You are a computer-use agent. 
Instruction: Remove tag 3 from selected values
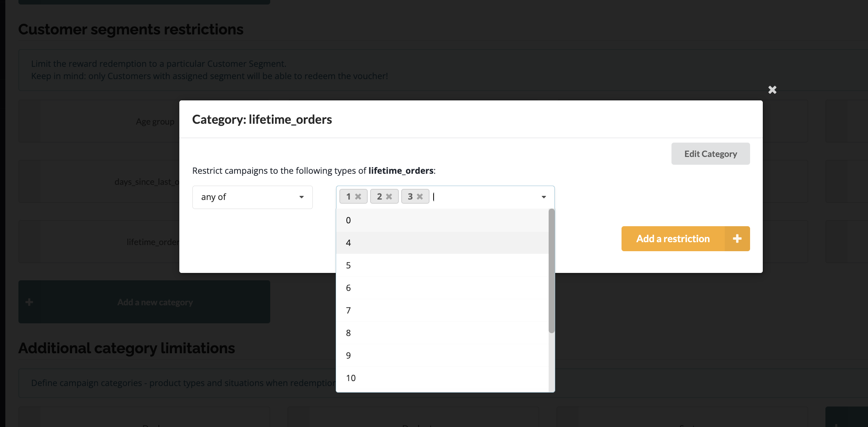tap(420, 197)
